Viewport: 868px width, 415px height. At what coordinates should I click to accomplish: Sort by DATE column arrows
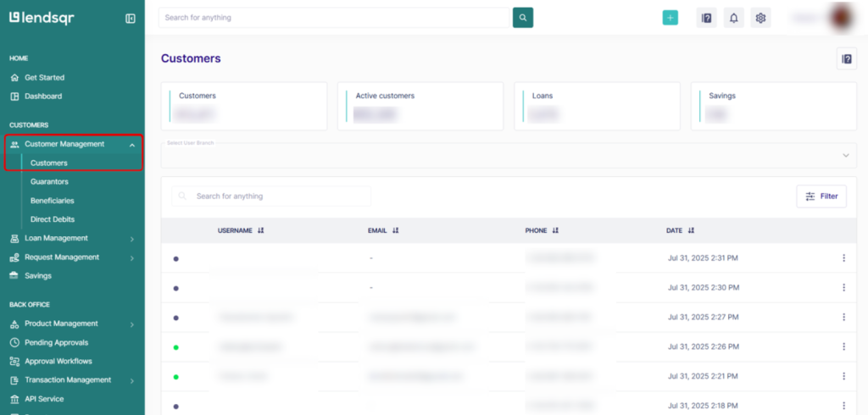[x=691, y=230]
